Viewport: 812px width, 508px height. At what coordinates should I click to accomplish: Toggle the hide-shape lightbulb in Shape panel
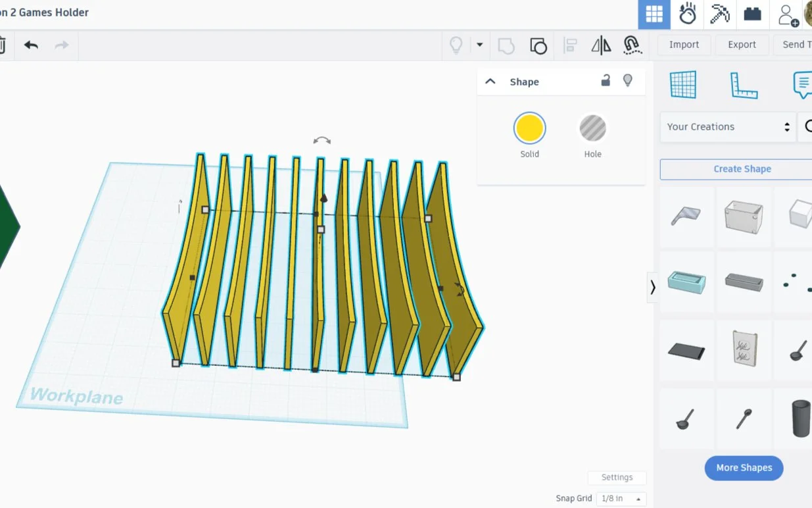[628, 80]
